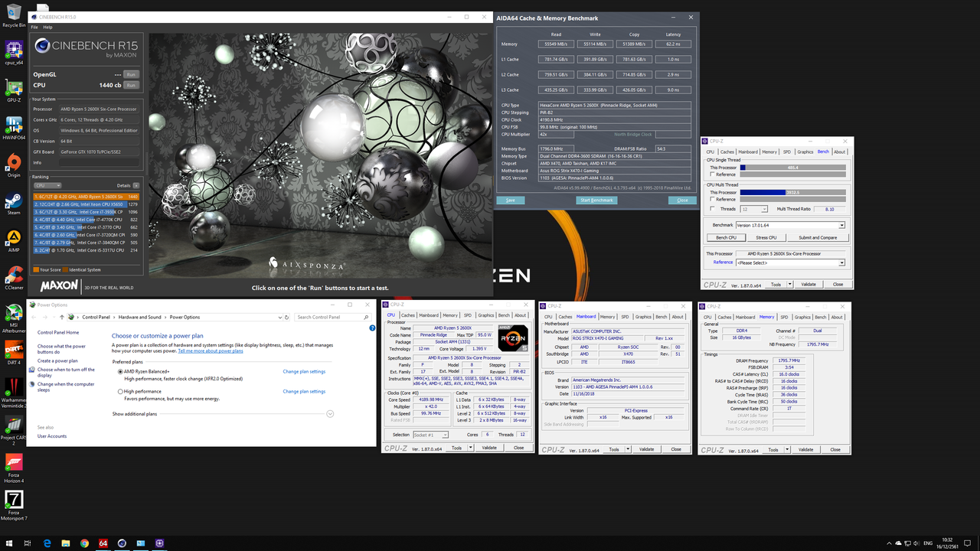Open Tools dropdown arrow in CPU-Z Bench window
Screen dimensions: 980x551
tap(790, 284)
